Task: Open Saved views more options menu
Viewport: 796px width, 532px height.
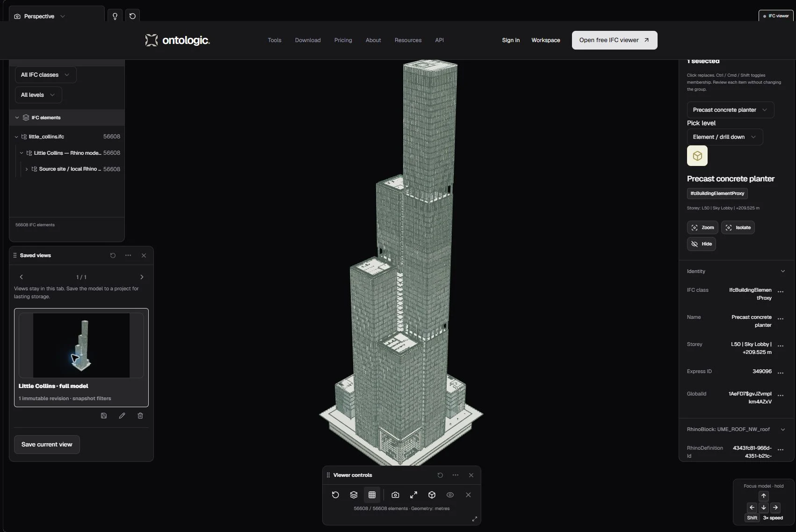Action: point(128,255)
